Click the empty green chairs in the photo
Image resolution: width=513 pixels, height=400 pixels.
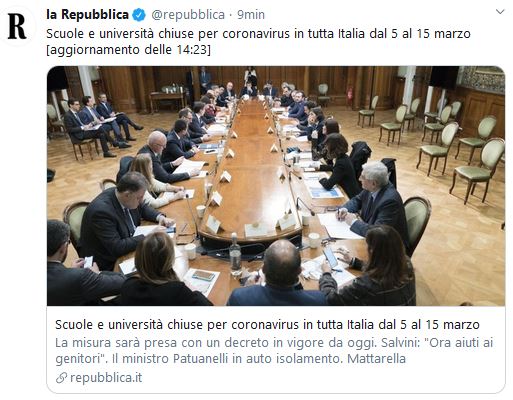[461, 149]
